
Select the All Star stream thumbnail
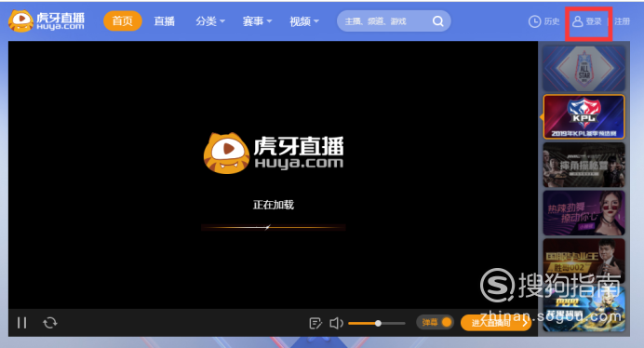click(584, 68)
